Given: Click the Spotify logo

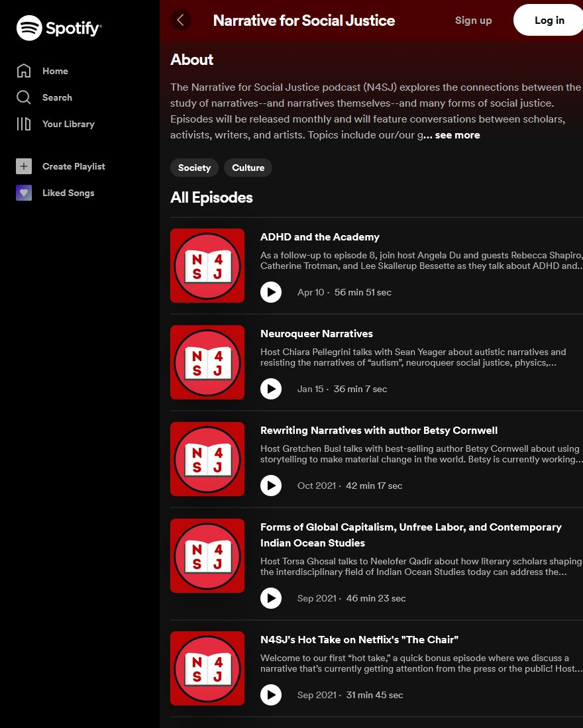Looking at the screenshot, I should click(x=59, y=28).
